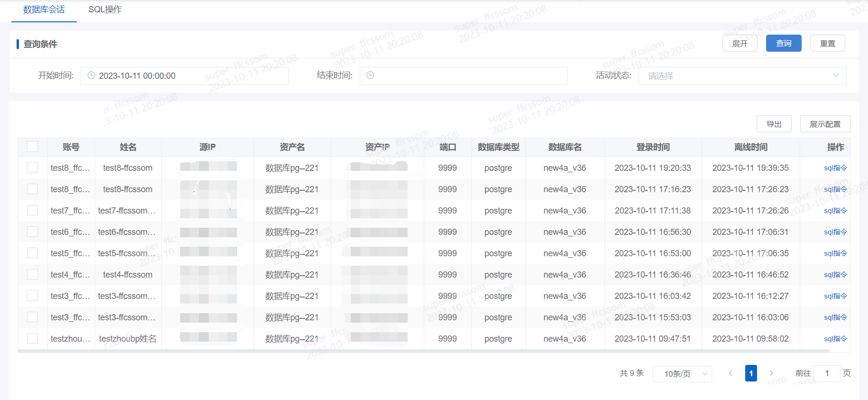Open sql指令 link for 19:20:33 session
This screenshot has height=400, width=868.
click(x=835, y=168)
